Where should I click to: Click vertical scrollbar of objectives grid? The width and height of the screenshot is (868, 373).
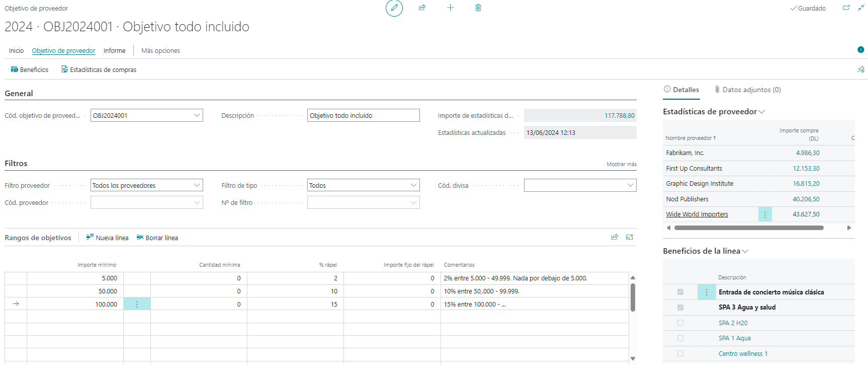tap(633, 297)
